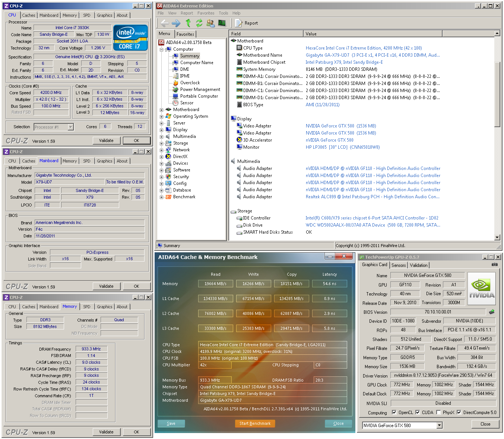Click the 3D Accelerator icon in AIDA64 summary list
The image size is (504, 439).
pos(240,140)
